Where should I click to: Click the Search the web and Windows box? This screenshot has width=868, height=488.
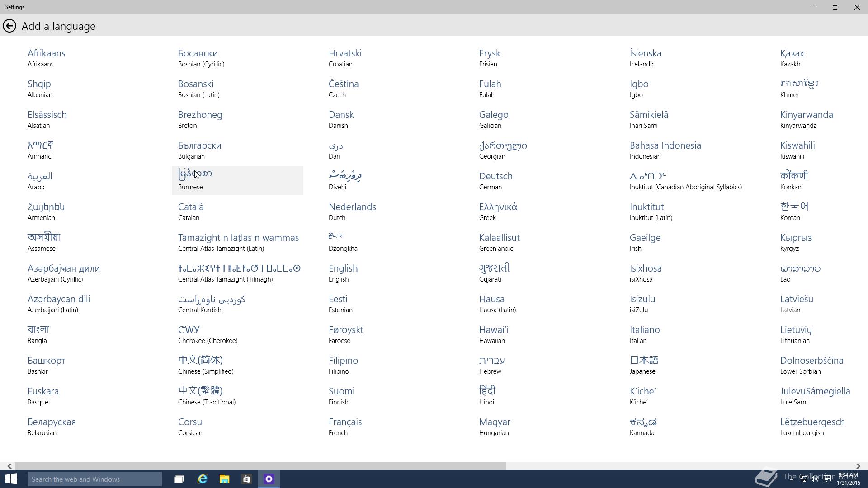95,479
